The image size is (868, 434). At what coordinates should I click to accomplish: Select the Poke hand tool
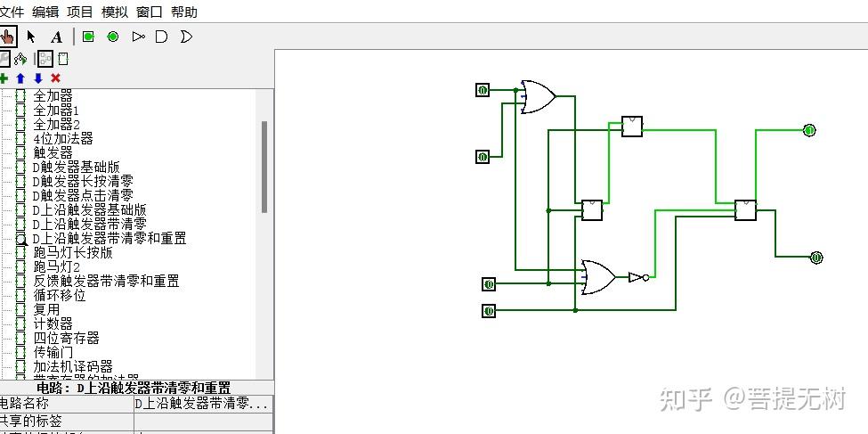7,37
